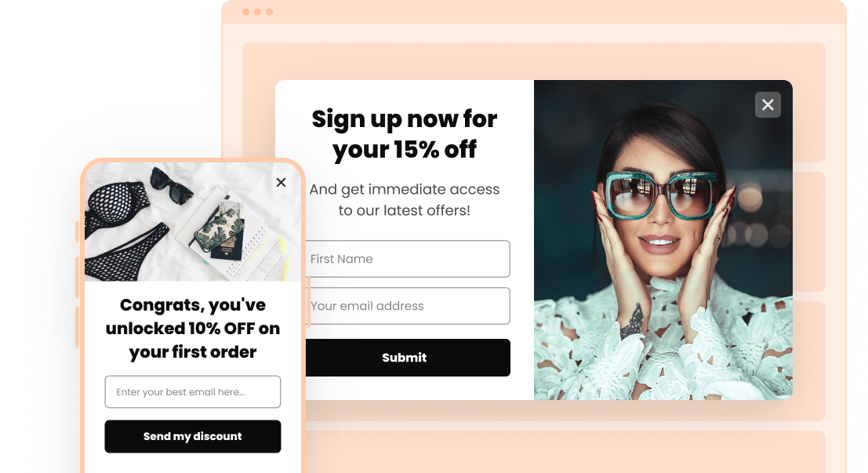The image size is (868, 473).
Task: Click the last dot in browser mockup bar
Action: tap(270, 12)
